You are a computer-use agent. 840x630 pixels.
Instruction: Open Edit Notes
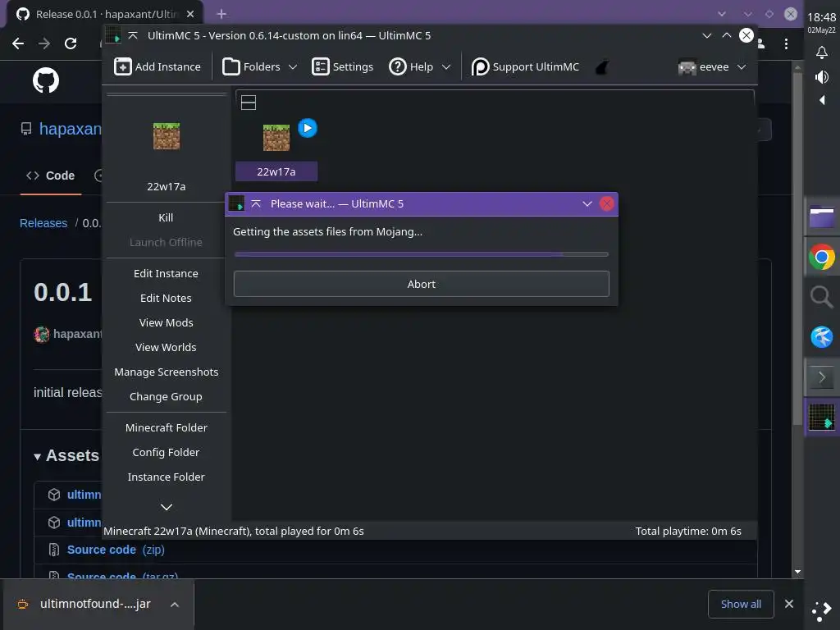pos(166,298)
